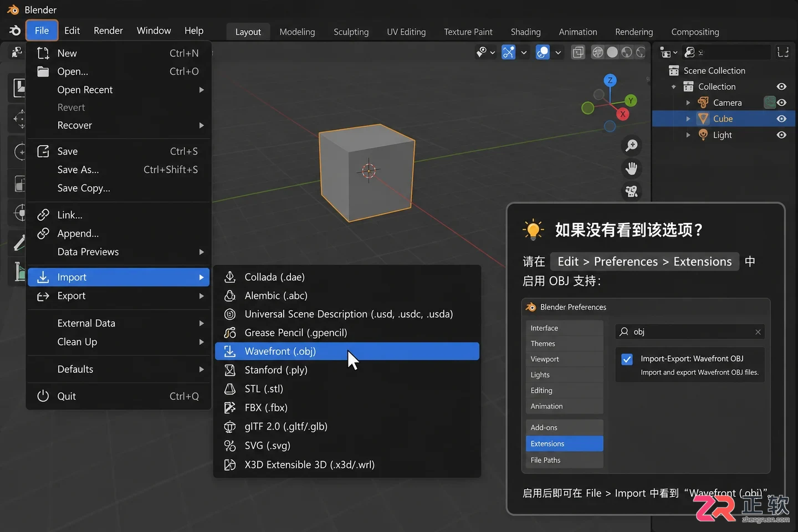Expand the Light tree item
Screen dimensions: 798x532
688,135
